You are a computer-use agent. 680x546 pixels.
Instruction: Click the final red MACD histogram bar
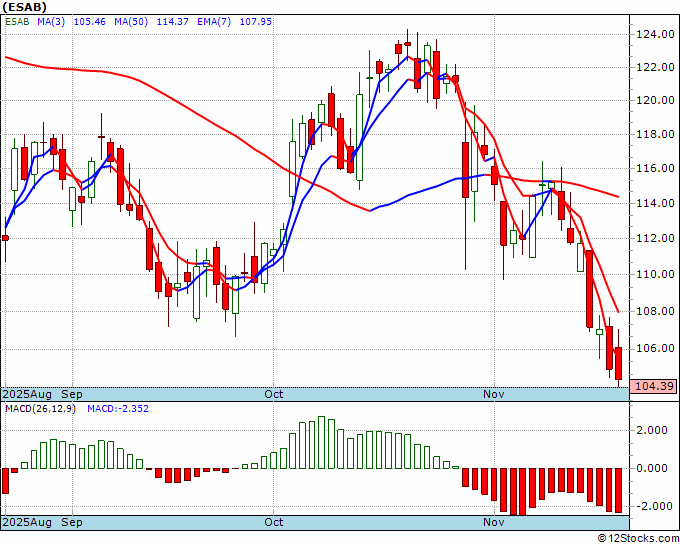point(618,490)
